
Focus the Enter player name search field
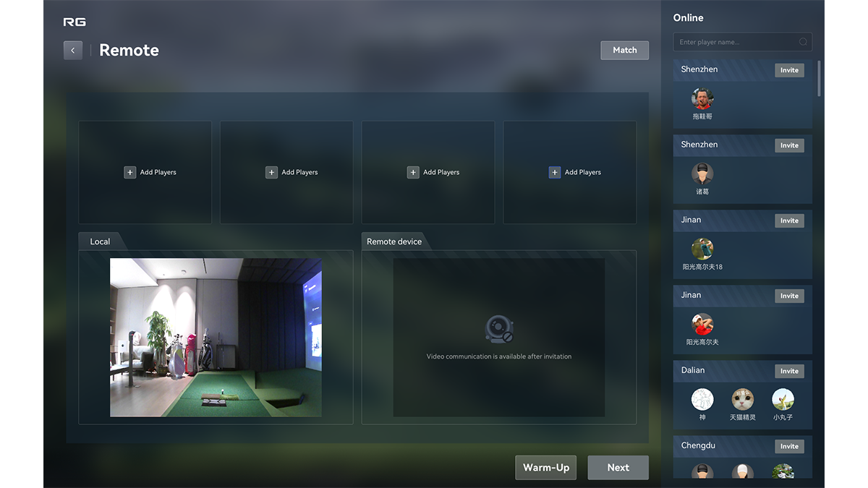[x=734, y=42]
